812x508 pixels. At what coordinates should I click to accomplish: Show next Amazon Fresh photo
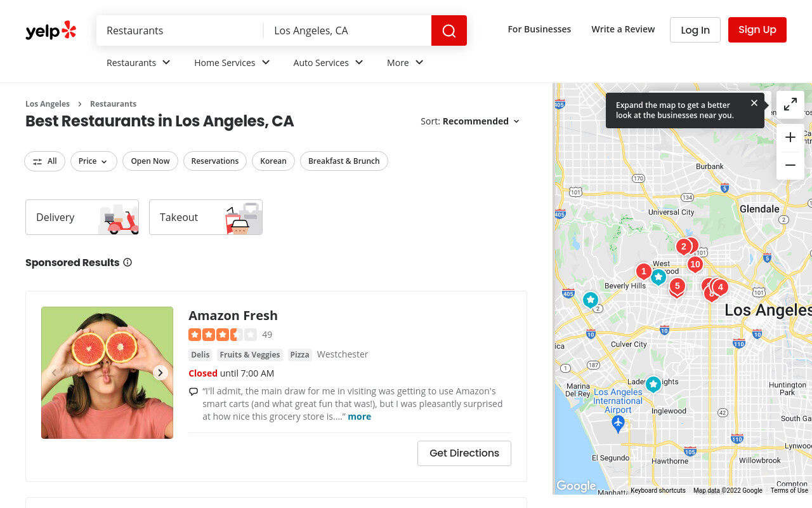[160, 373]
